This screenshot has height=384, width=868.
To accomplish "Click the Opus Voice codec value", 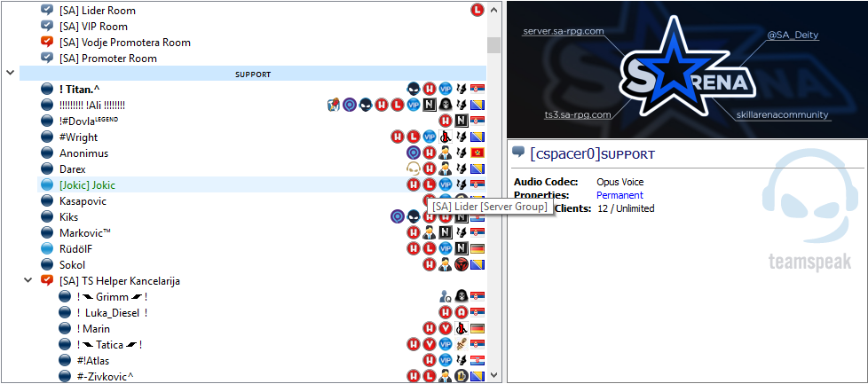I will 620,182.
